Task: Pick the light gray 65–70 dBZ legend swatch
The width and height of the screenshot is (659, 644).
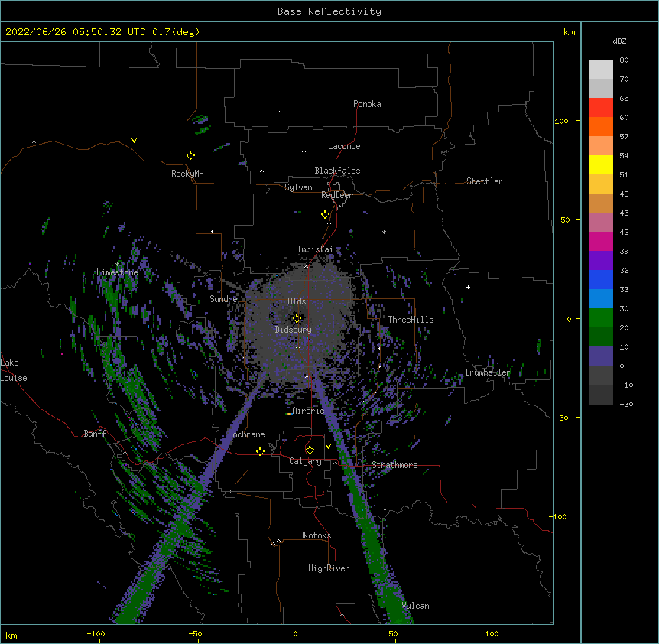Action: (601, 88)
